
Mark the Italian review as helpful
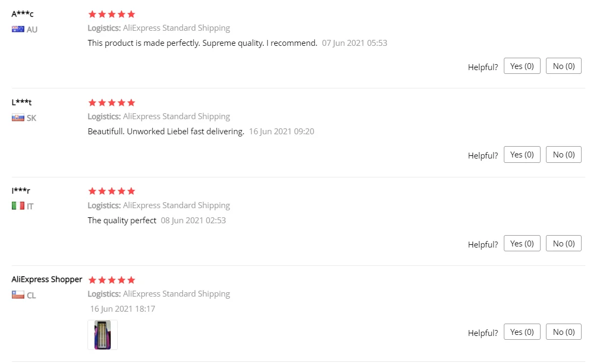(522, 243)
